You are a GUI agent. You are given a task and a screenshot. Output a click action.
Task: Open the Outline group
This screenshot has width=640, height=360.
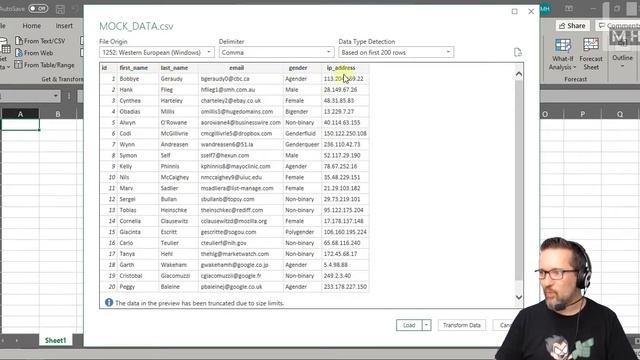[x=622, y=58]
